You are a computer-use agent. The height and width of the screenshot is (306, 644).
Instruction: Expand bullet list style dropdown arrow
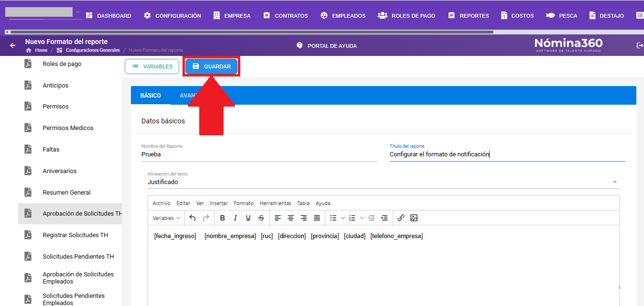pyautogui.click(x=343, y=218)
